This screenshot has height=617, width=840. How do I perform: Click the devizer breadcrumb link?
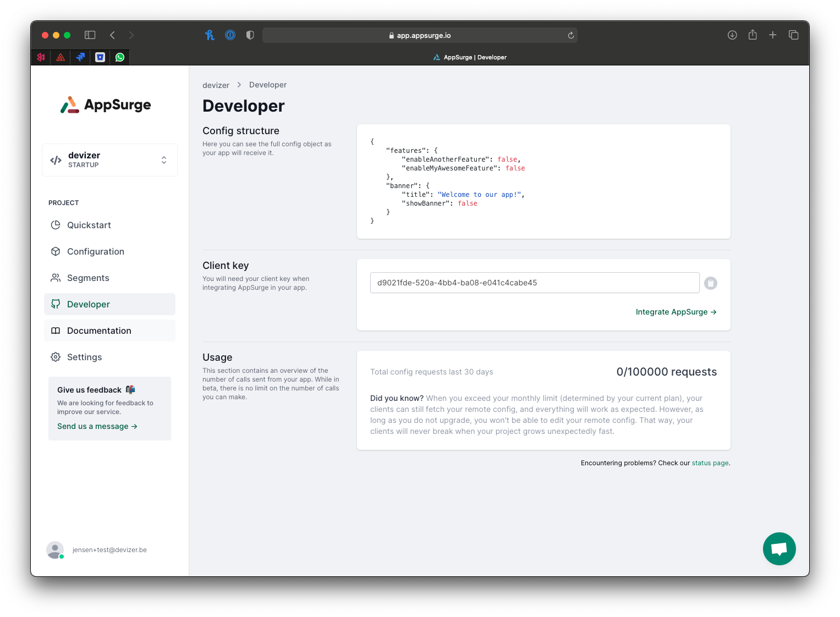pyautogui.click(x=216, y=85)
